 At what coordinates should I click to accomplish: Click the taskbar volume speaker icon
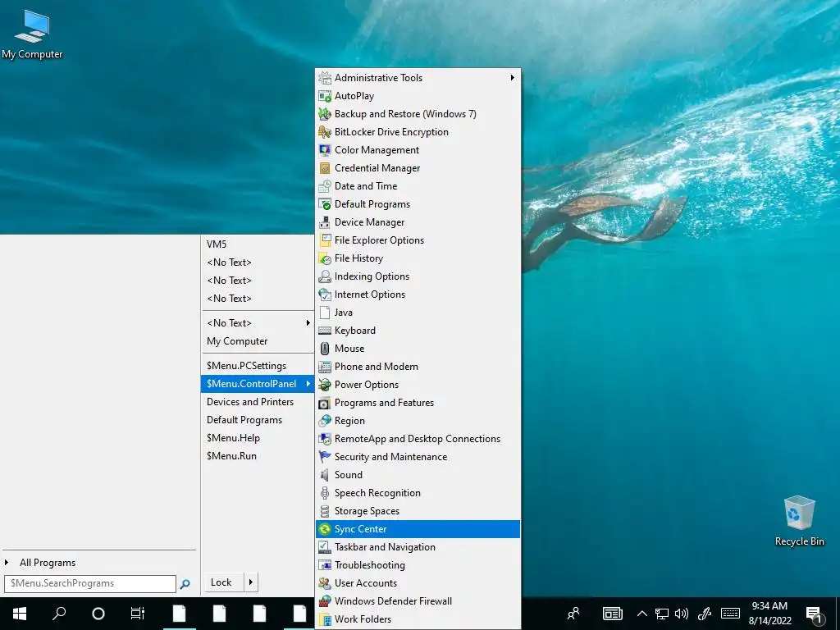pyautogui.click(x=682, y=614)
